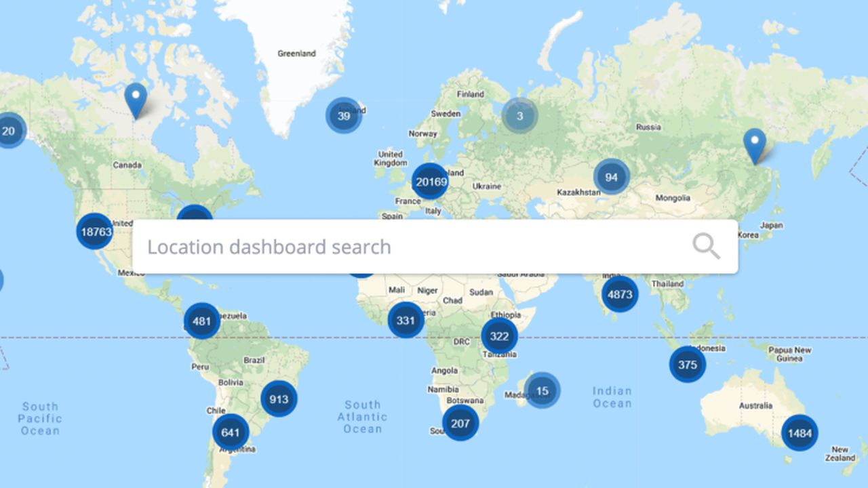Click the 4873 cluster over India

[x=620, y=294]
